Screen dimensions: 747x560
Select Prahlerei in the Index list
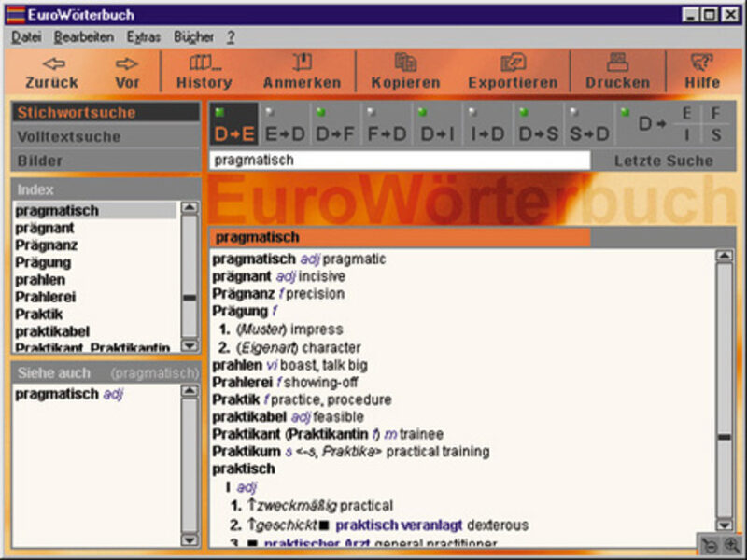pos(45,297)
